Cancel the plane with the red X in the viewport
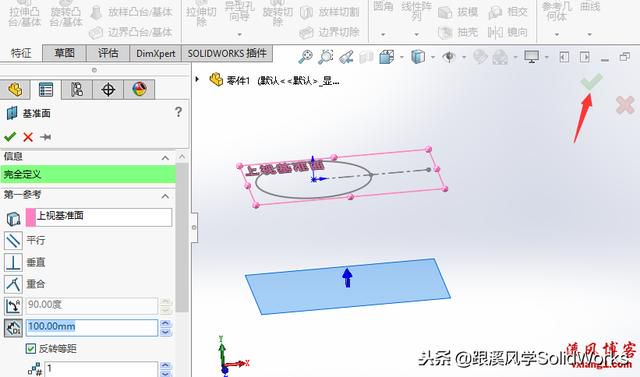Viewport: 640px width, 377px height. 625,105
